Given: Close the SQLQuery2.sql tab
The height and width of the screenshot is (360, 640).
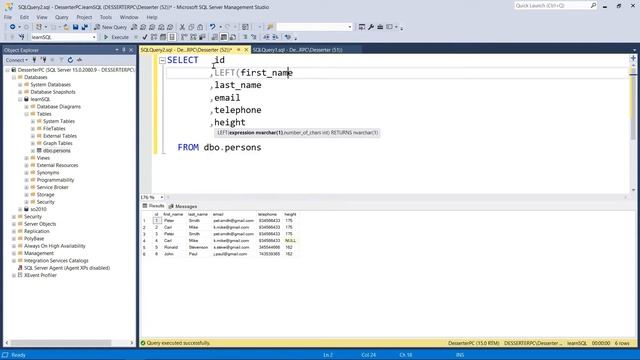Looking at the screenshot, I should tap(246, 50).
